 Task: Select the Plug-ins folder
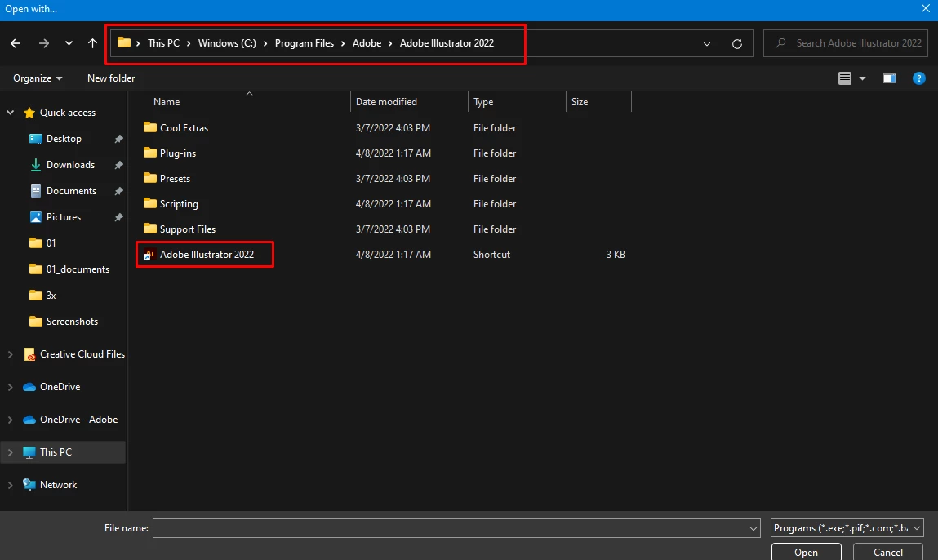[x=170, y=153]
